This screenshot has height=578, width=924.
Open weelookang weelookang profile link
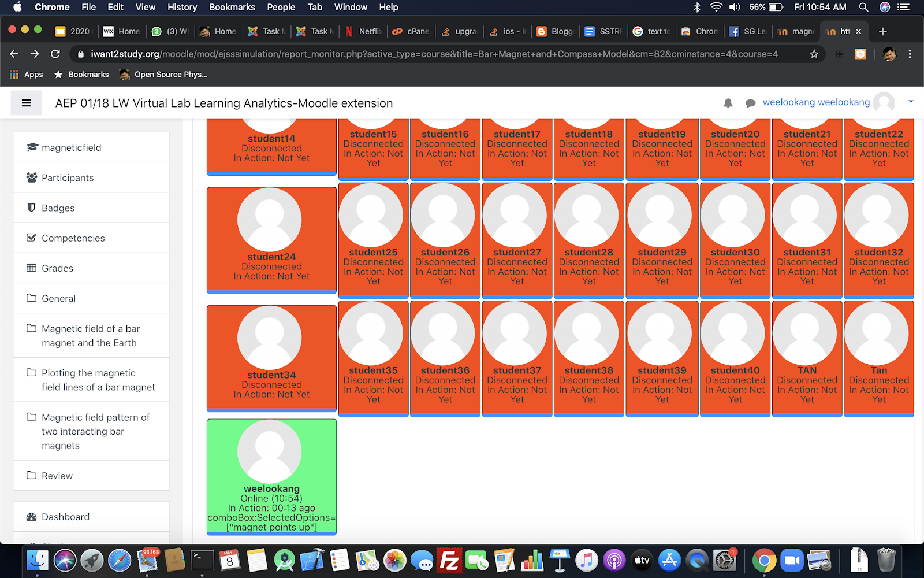click(816, 102)
